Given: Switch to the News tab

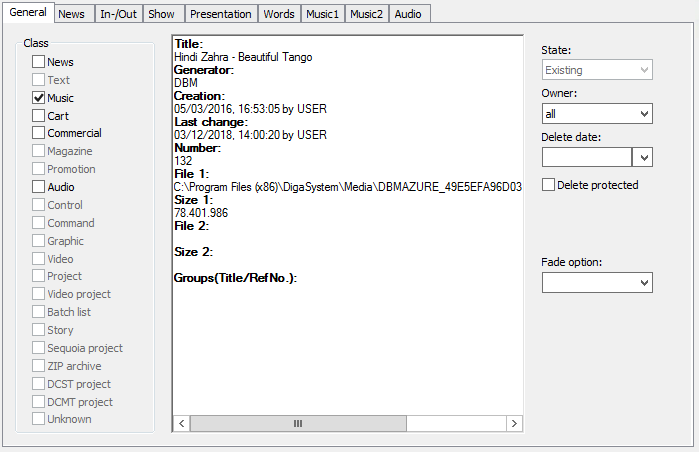Looking at the screenshot, I should point(71,14).
